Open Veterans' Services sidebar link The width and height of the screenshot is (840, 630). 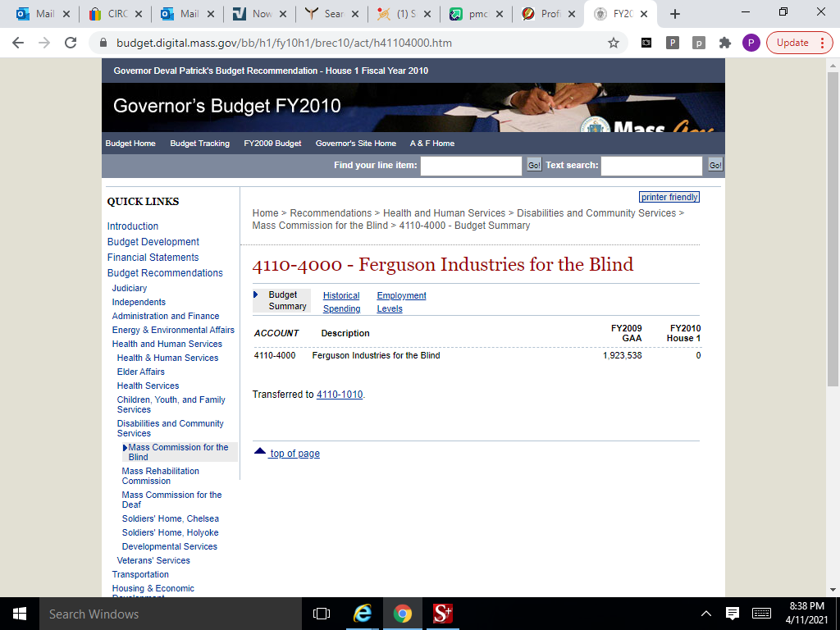153,560
